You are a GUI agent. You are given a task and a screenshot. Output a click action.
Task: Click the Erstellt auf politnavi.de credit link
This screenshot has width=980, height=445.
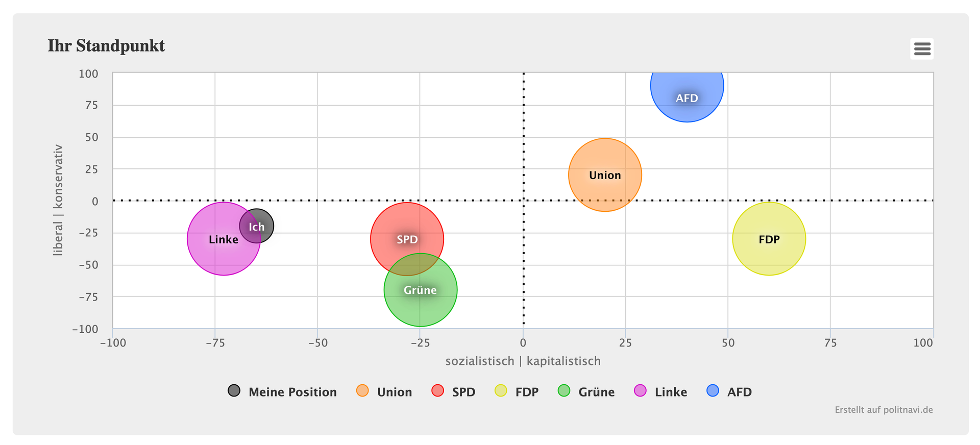click(x=884, y=410)
